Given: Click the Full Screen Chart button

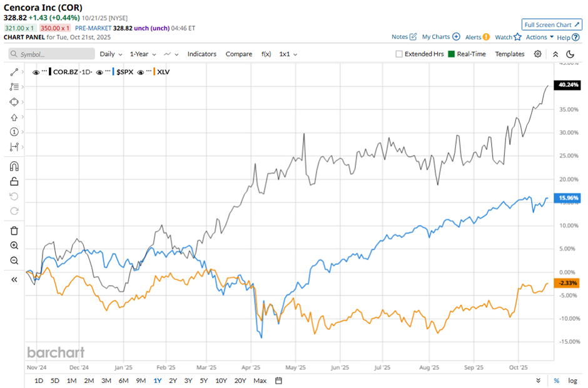Looking at the screenshot, I should [552, 25].
